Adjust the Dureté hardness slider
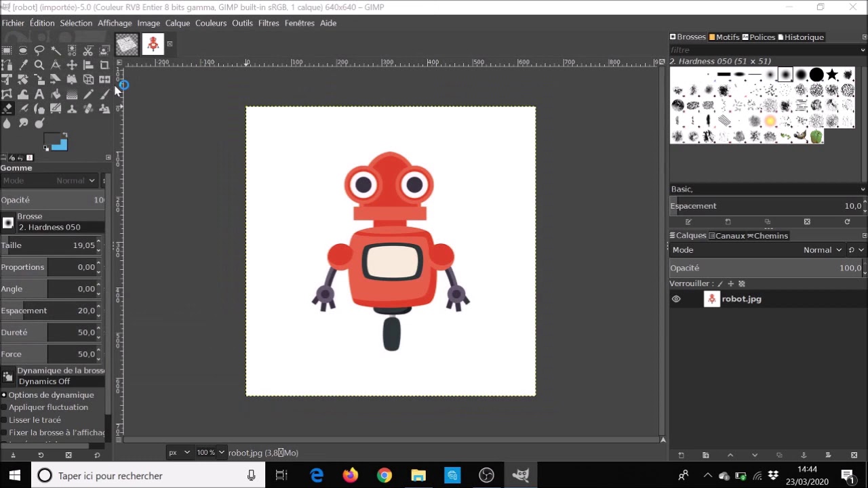Viewport: 868px width, 488px height. 49,332
